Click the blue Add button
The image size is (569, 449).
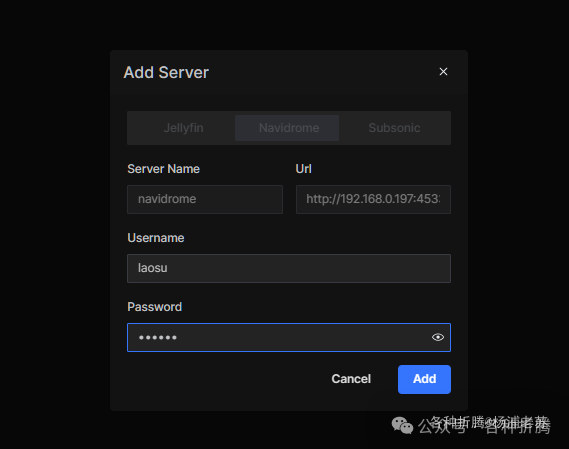(424, 379)
